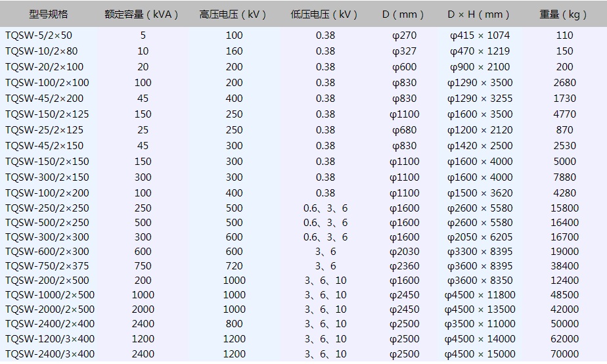The height and width of the screenshot is (364, 607).
Task: Click the model cell TQSW-45/2×150
Action: pos(44,146)
